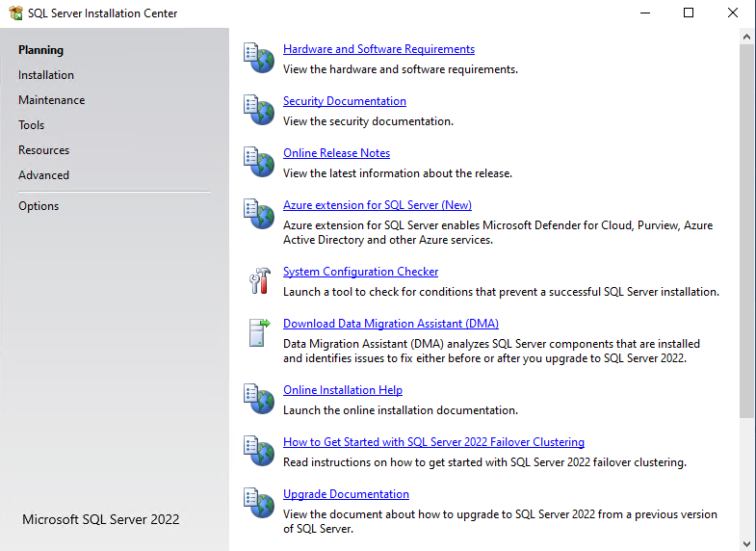756x551 pixels.
Task: Click the Security Documentation globe icon
Action: coord(259,110)
